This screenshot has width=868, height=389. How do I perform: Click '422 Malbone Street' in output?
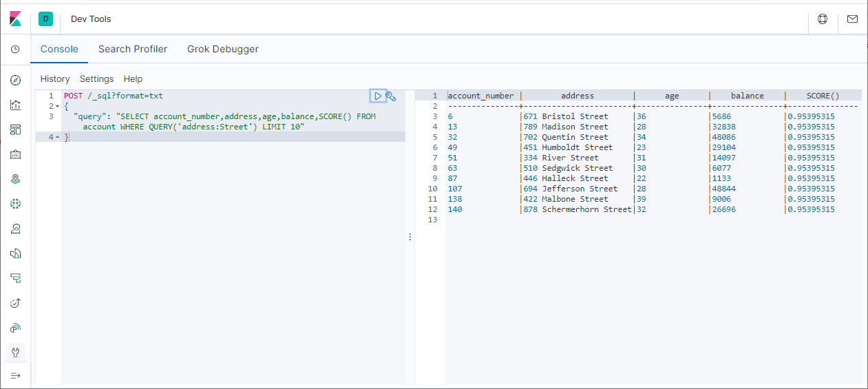click(x=566, y=200)
